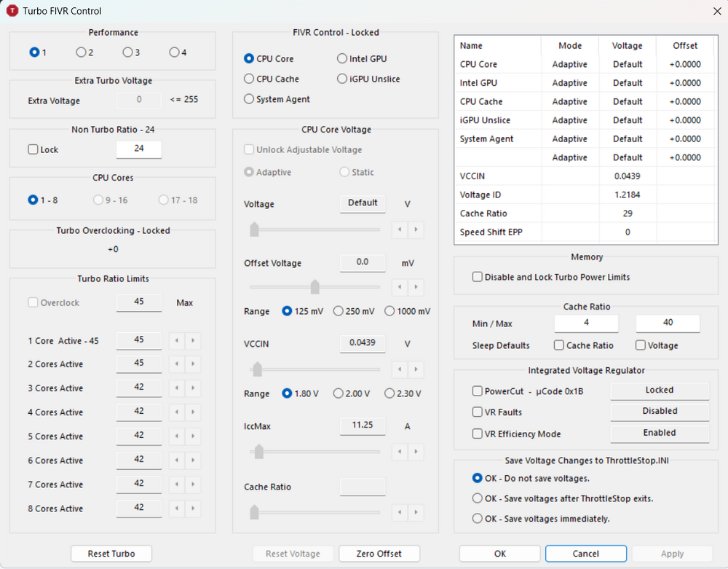Click the Offset Voltage increase arrow
The height and width of the screenshot is (569, 728).
[416, 286]
